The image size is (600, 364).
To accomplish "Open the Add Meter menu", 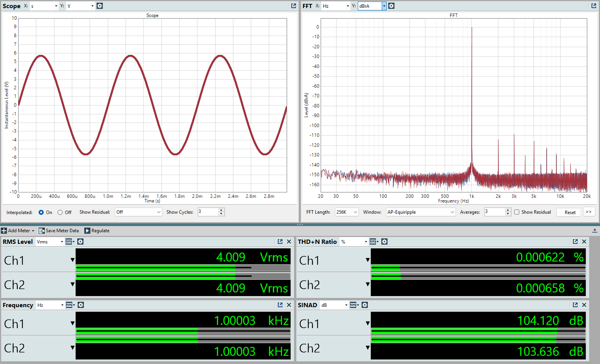I will click(18, 231).
